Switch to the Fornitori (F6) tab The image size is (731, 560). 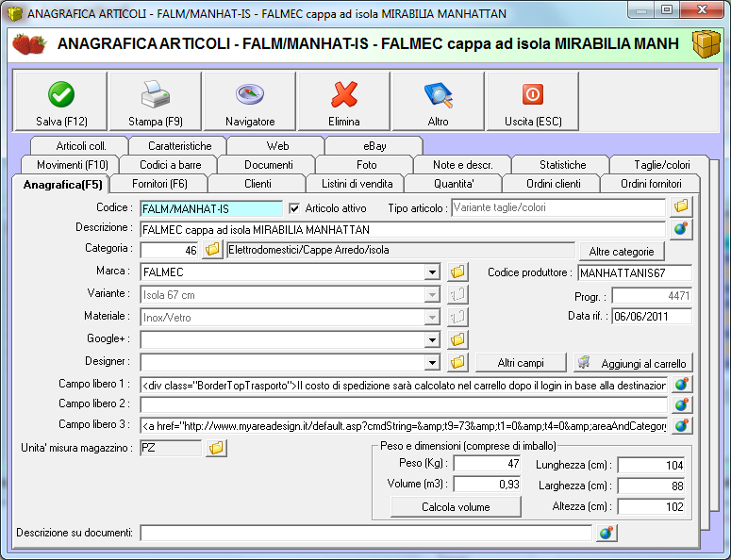pos(159,184)
